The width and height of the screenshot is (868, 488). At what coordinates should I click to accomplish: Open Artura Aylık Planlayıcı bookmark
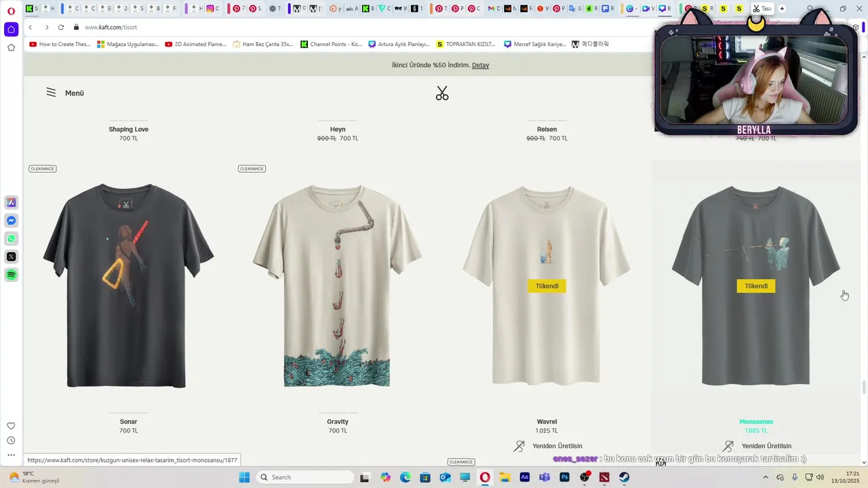tap(399, 44)
